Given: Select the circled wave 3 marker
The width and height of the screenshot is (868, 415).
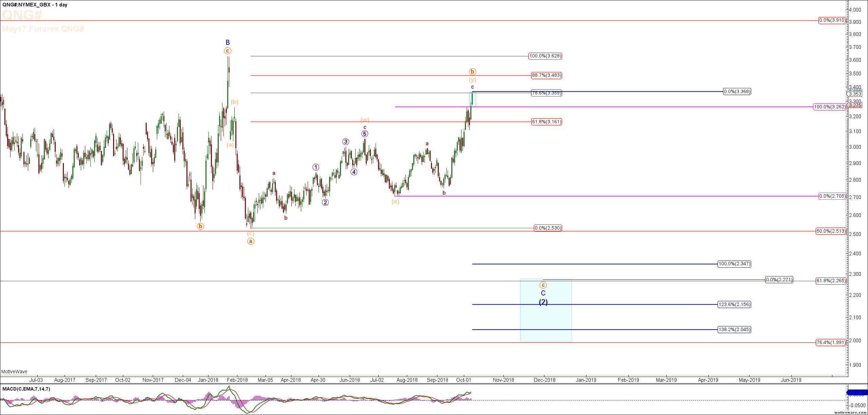Looking at the screenshot, I should (x=345, y=142).
